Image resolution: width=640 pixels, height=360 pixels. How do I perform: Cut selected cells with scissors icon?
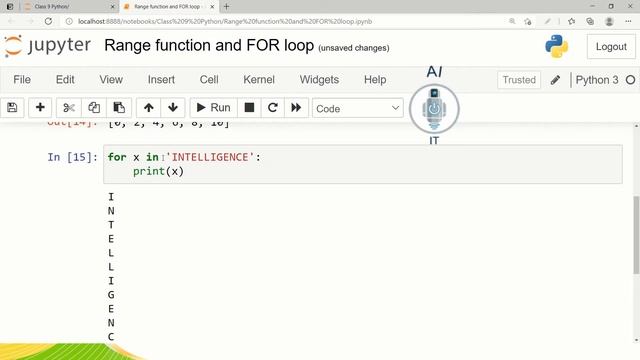click(69, 108)
